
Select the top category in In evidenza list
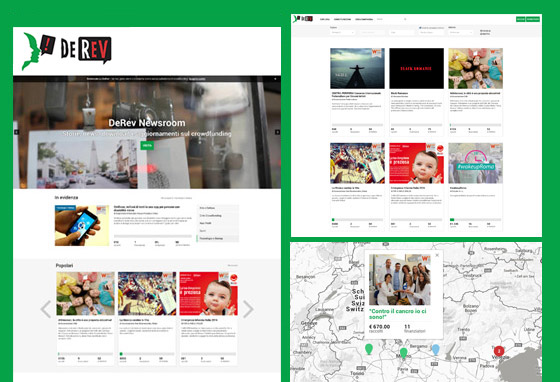[218, 208]
